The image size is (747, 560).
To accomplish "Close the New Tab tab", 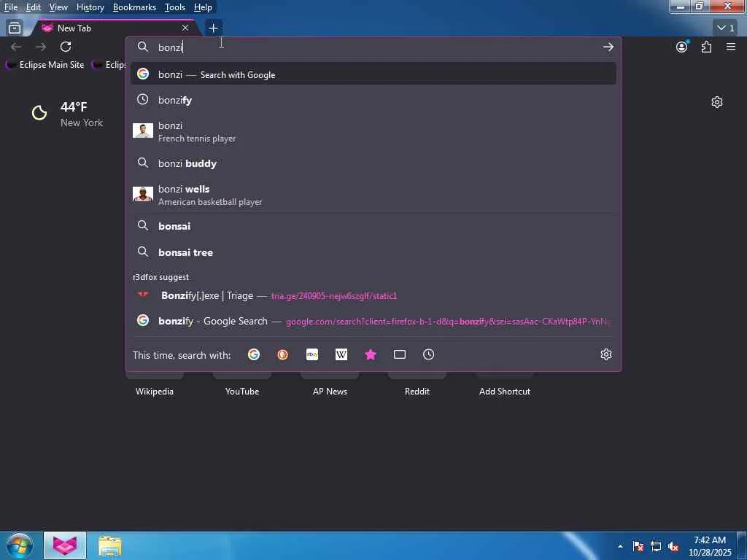I will click(x=185, y=28).
